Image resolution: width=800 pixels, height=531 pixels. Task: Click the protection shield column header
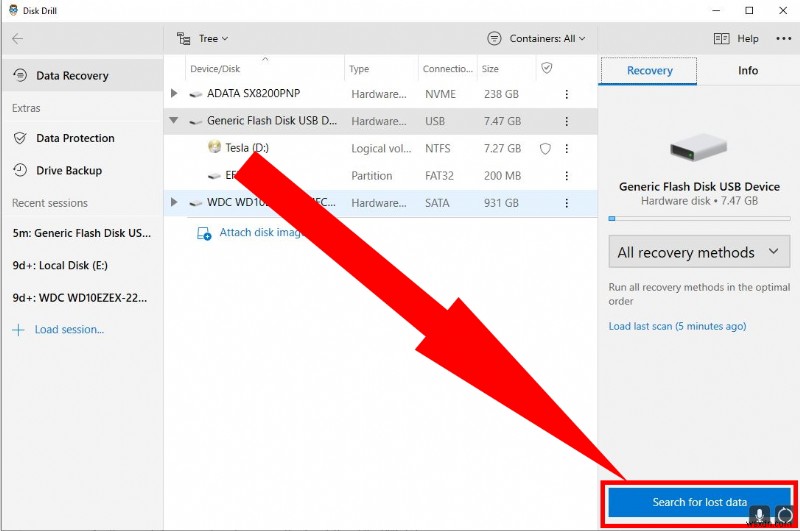546,68
